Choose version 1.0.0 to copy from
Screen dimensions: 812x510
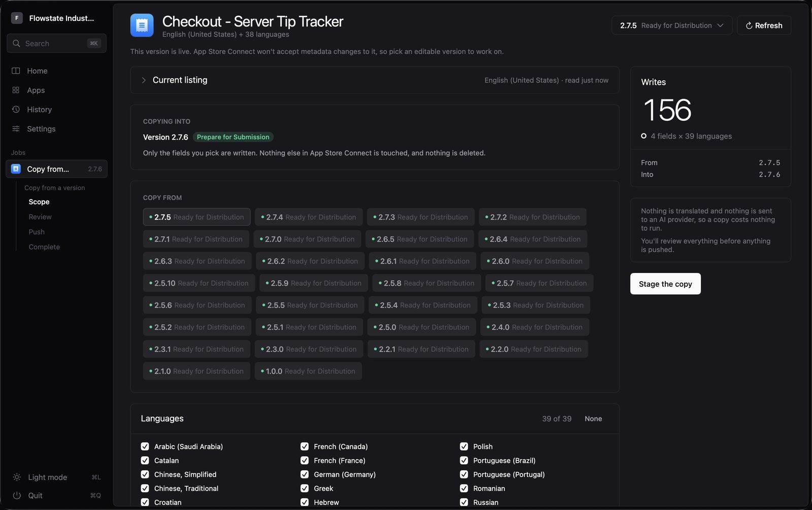coord(308,371)
